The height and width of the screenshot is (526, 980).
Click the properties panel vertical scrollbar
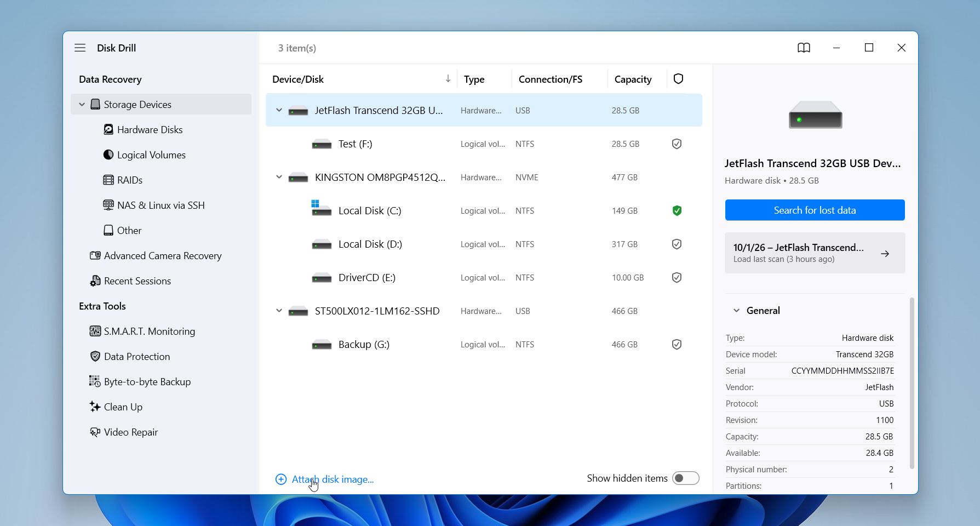pos(912,384)
